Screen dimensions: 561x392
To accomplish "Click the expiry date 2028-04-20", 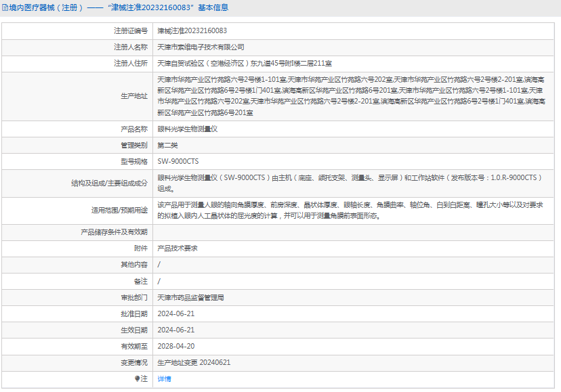I will point(176,346).
